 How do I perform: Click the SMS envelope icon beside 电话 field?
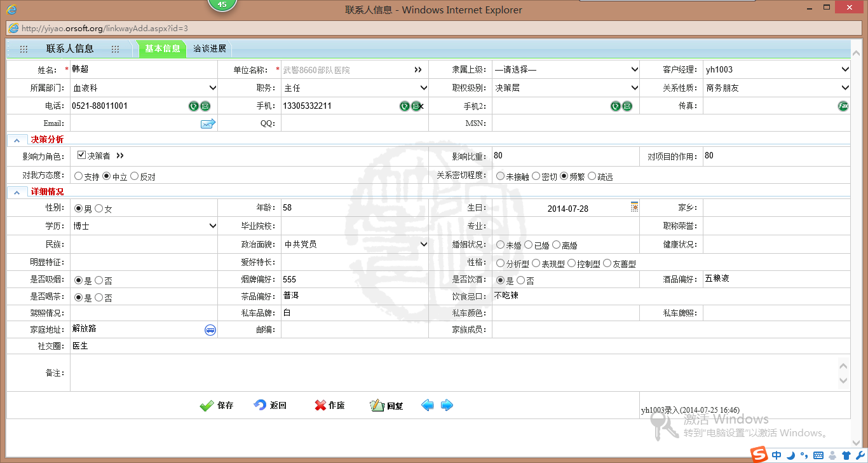[205, 106]
